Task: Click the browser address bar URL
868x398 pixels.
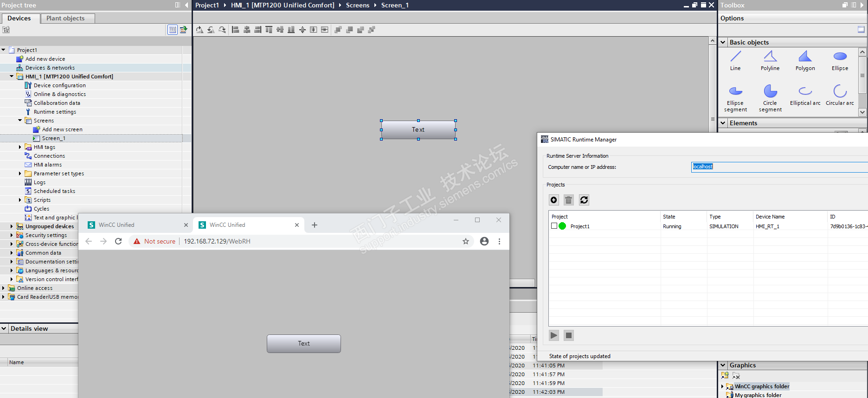Action: click(x=217, y=241)
